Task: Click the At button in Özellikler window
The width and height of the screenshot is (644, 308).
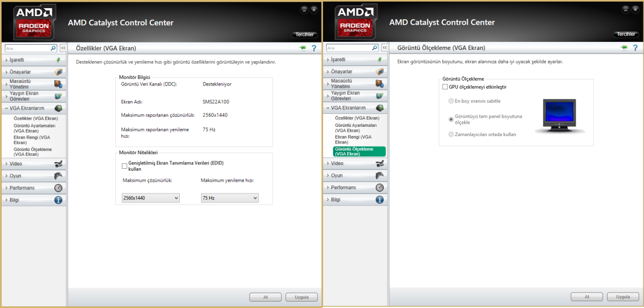Action: click(265, 297)
